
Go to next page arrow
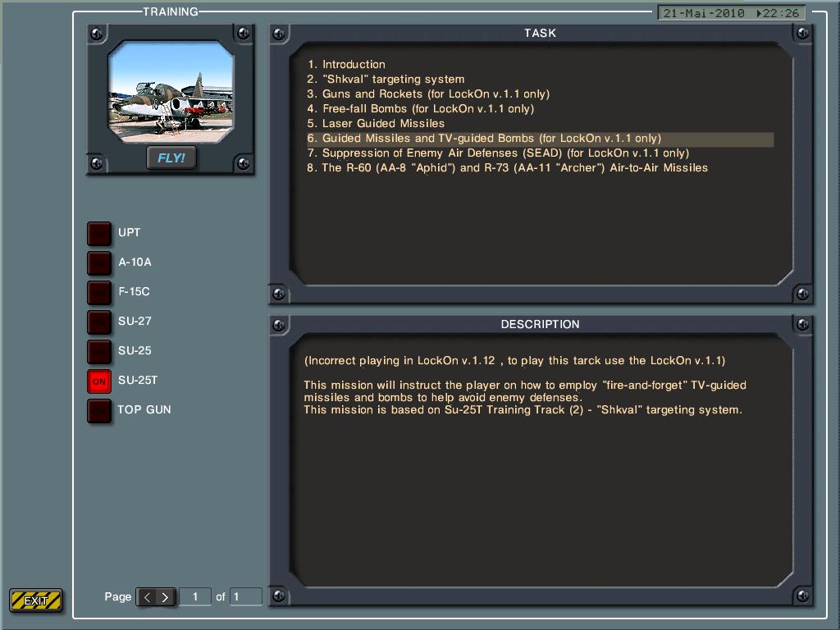165,597
